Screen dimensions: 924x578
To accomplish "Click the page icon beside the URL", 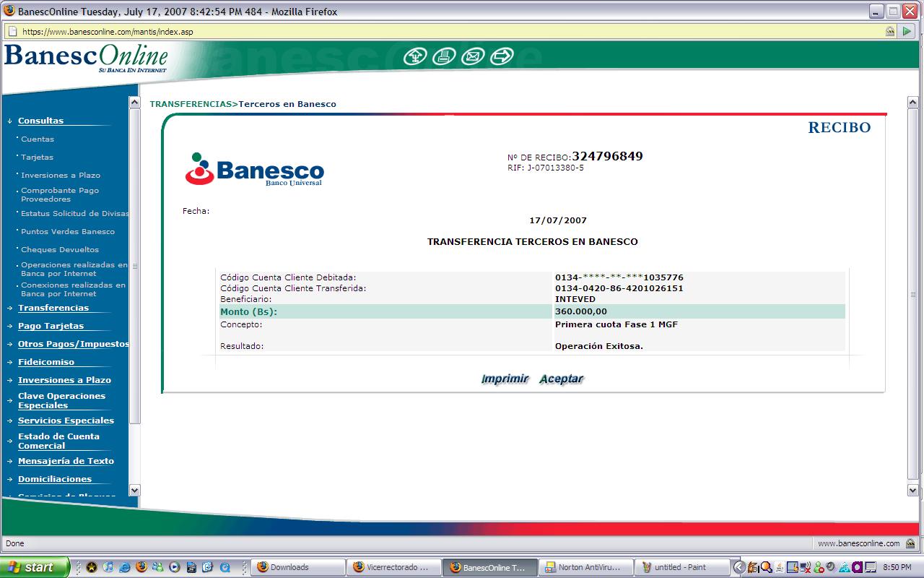I will (12, 31).
